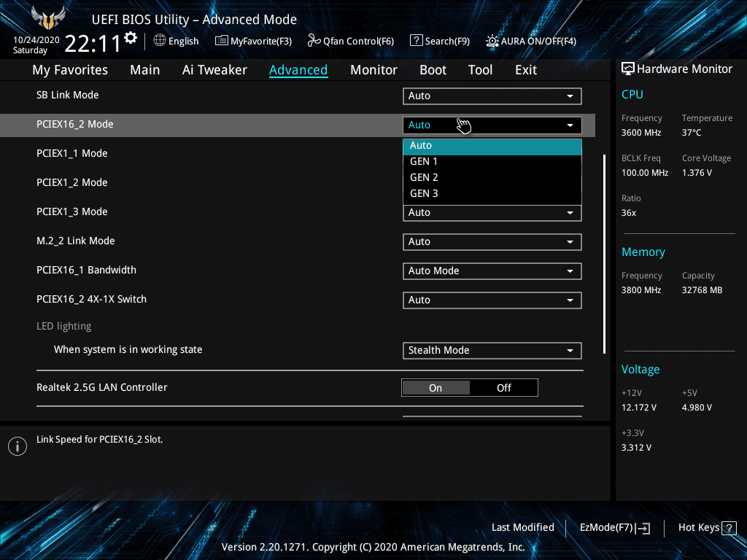Screen dimensions: 747x560
Task: Open the PCIEX16_1 Bandwidth dropdown
Action: 492,271
